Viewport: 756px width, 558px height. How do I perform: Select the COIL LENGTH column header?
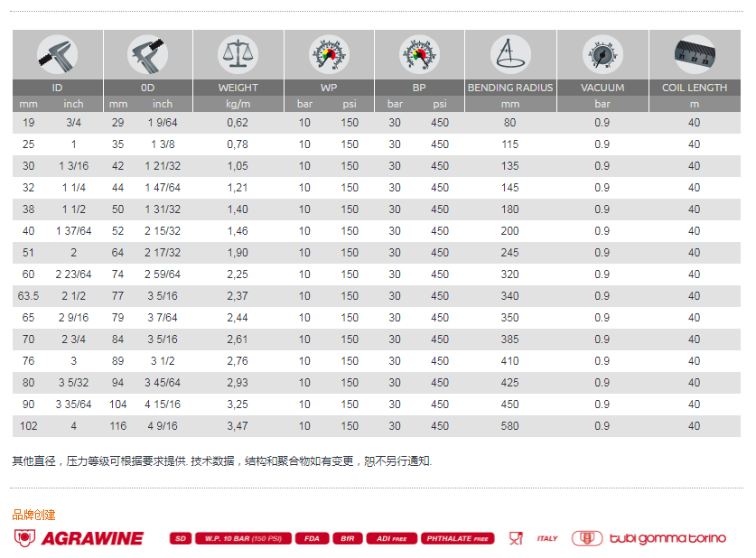pos(694,88)
